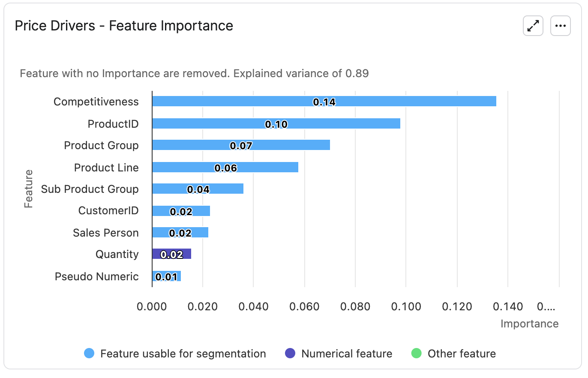Click the Product Group bar
Viewport: 588px width, 378px height.
click(241, 145)
